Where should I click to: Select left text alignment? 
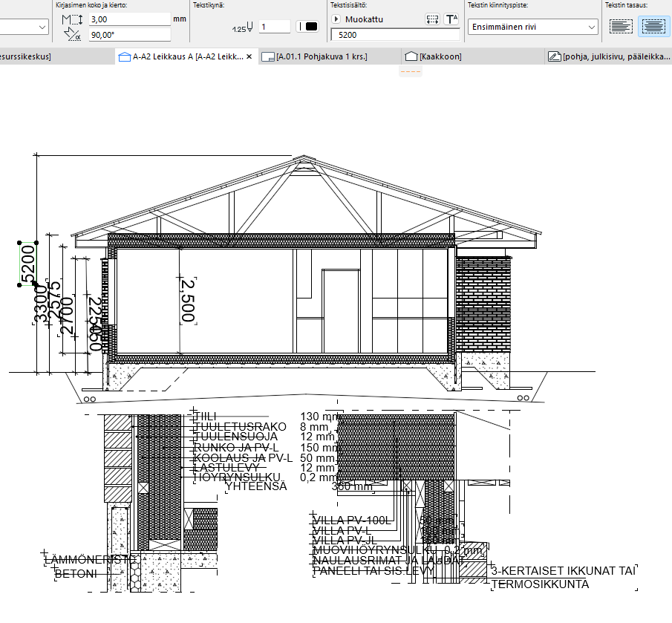pos(621,27)
